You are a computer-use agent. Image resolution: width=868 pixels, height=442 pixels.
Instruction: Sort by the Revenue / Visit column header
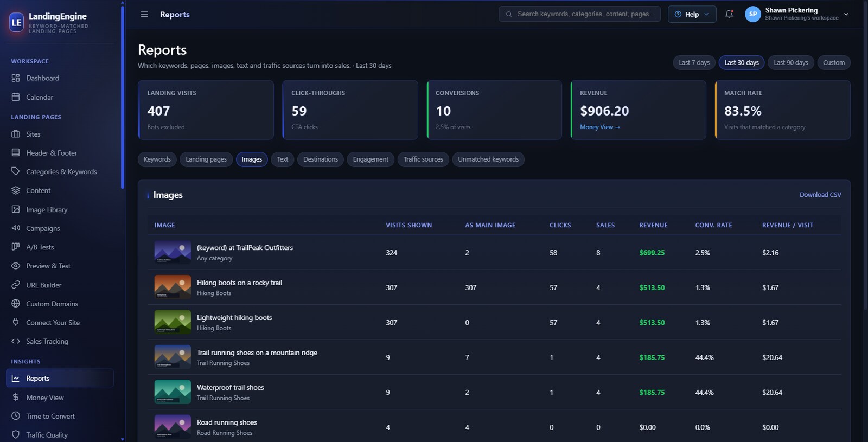point(788,225)
